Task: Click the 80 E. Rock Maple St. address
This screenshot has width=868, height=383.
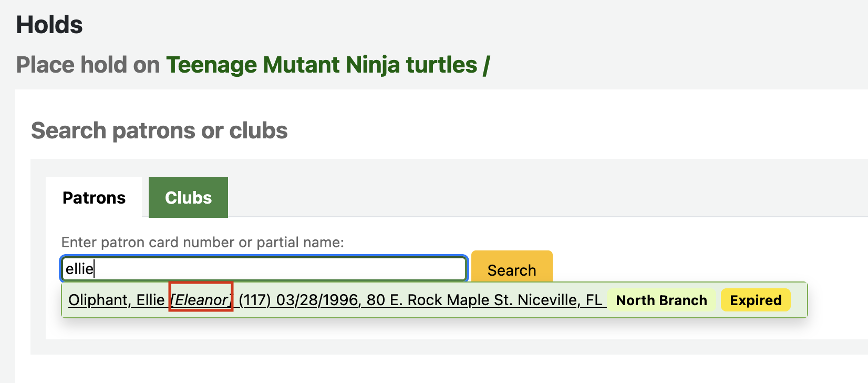Action: tap(439, 300)
